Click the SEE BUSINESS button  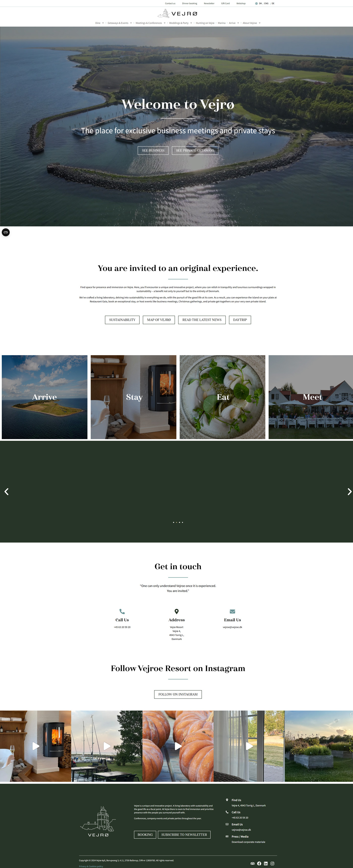click(153, 150)
